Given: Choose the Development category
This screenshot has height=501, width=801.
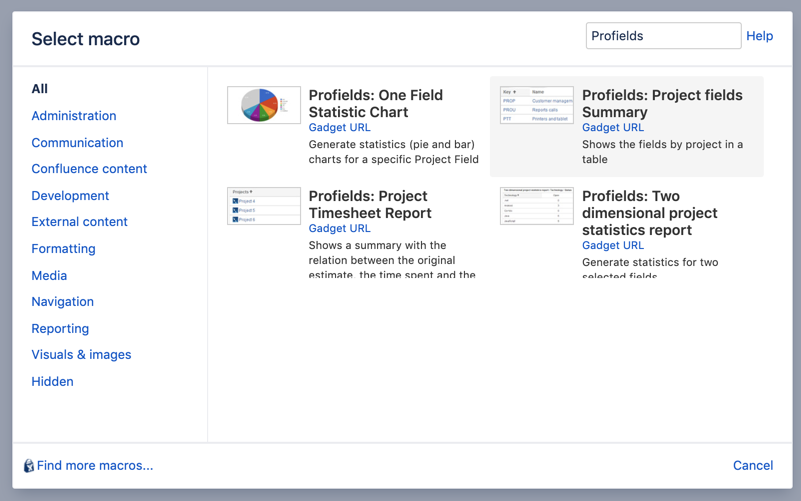Looking at the screenshot, I should pyautogui.click(x=70, y=196).
